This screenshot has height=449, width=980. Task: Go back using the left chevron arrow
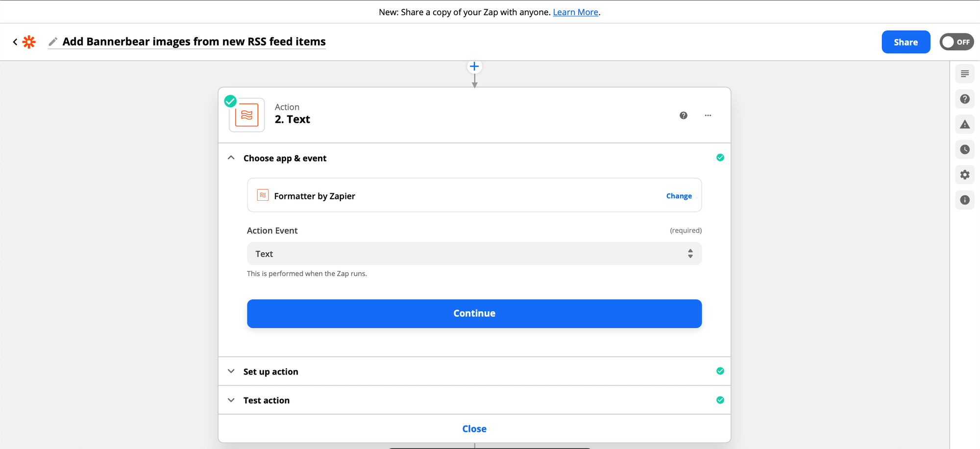point(15,42)
